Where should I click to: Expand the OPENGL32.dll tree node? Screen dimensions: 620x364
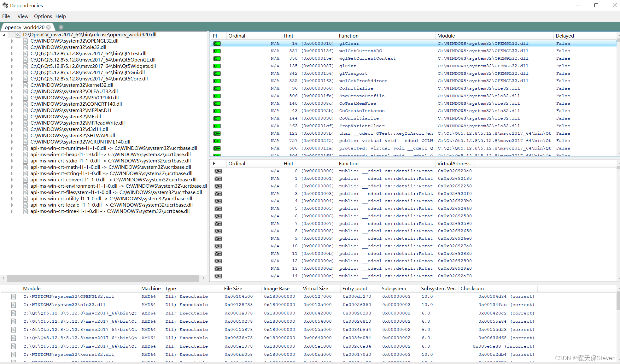pos(12,41)
